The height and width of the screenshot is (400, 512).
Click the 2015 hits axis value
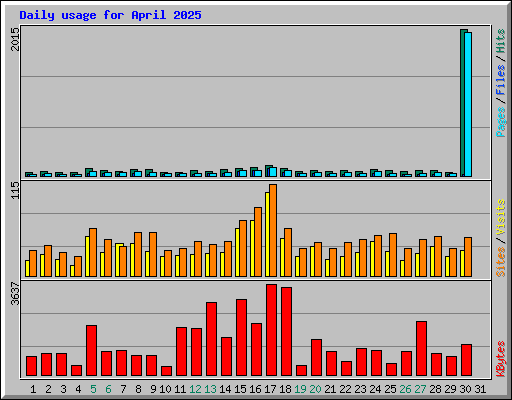point(15,39)
